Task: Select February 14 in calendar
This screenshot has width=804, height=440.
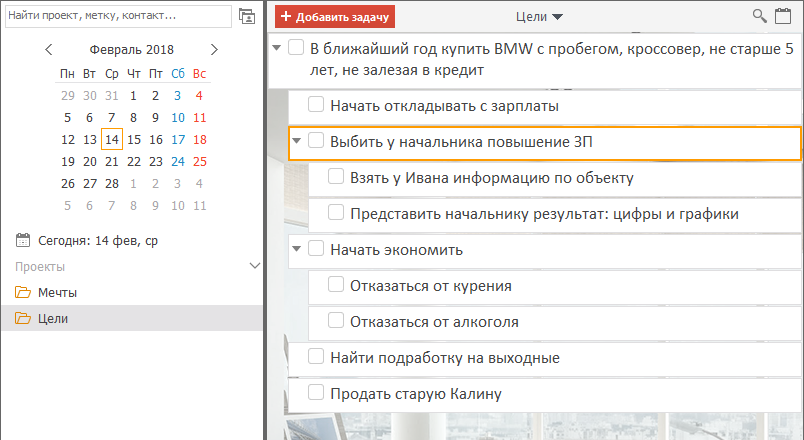Action: [x=112, y=139]
